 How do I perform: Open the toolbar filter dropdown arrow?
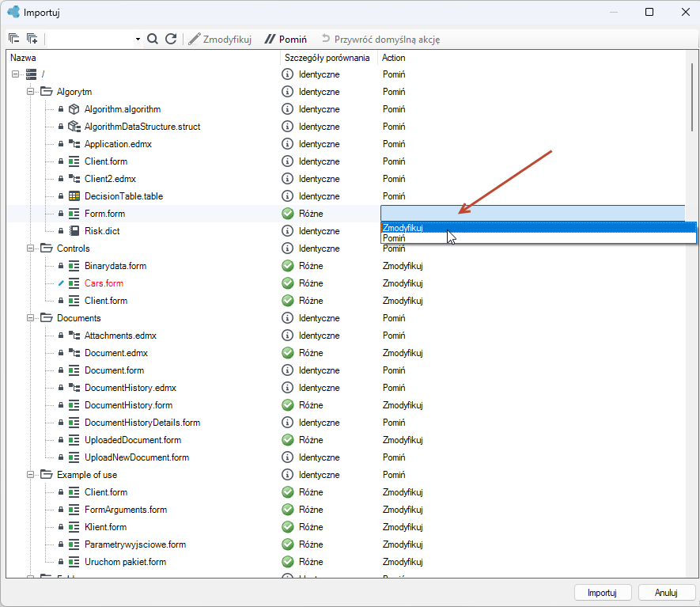point(138,40)
